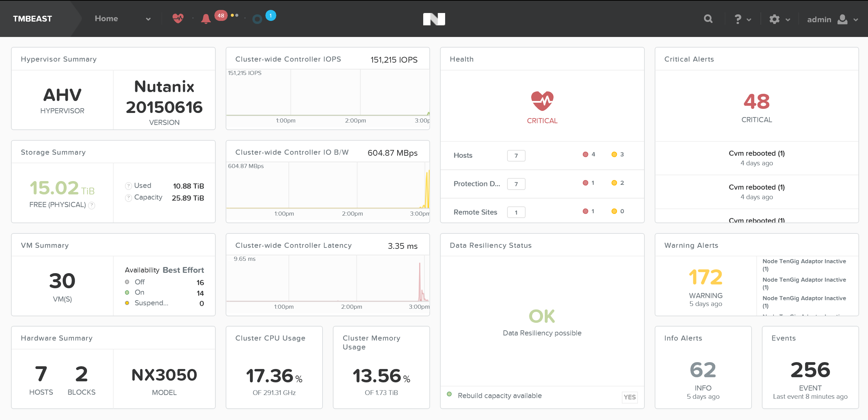Select the red critical dot for Hosts

tap(585, 154)
